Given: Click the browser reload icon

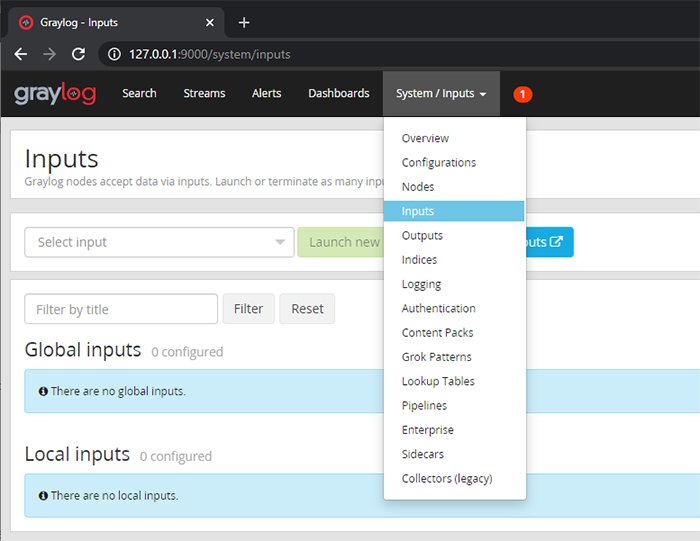Looking at the screenshot, I should point(78,54).
